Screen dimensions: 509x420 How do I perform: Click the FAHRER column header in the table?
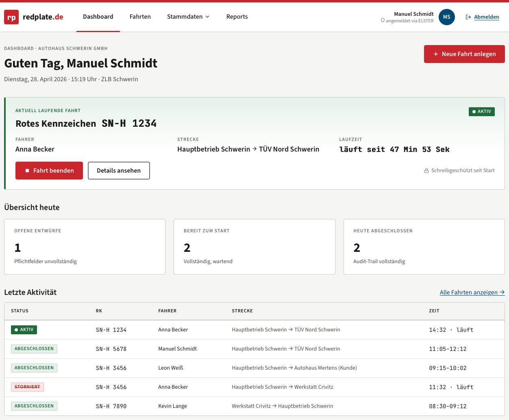167,311
